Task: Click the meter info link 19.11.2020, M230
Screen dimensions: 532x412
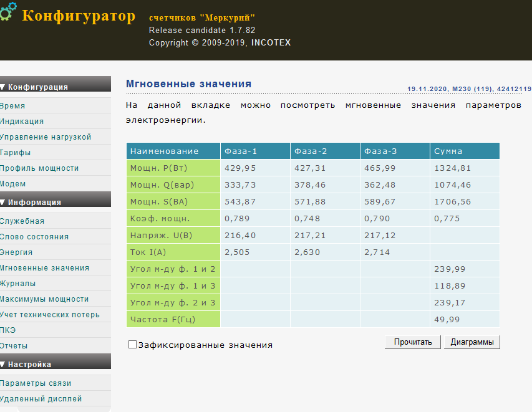Action: coord(469,89)
